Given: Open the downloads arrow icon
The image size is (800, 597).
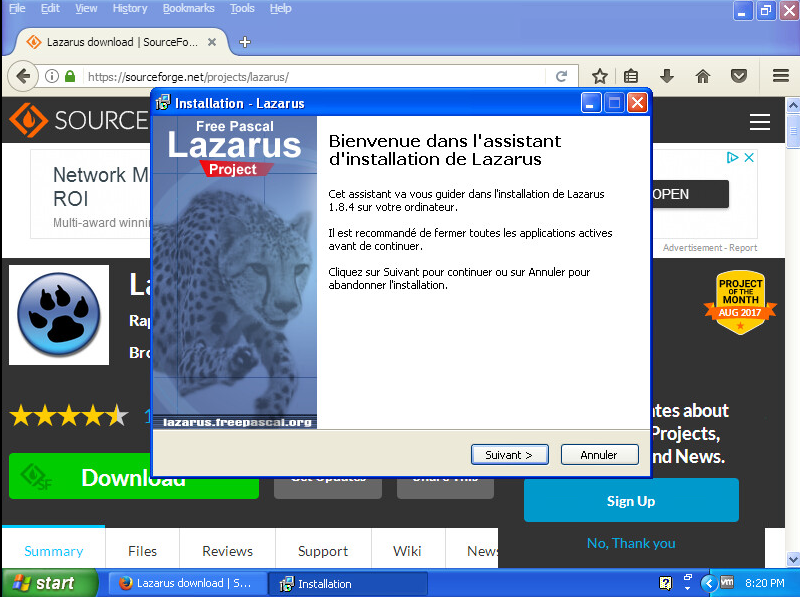Looking at the screenshot, I should point(667,77).
